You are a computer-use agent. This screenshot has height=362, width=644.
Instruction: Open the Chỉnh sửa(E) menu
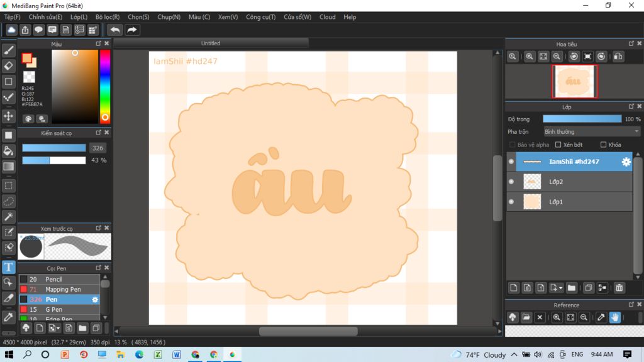[45, 17]
